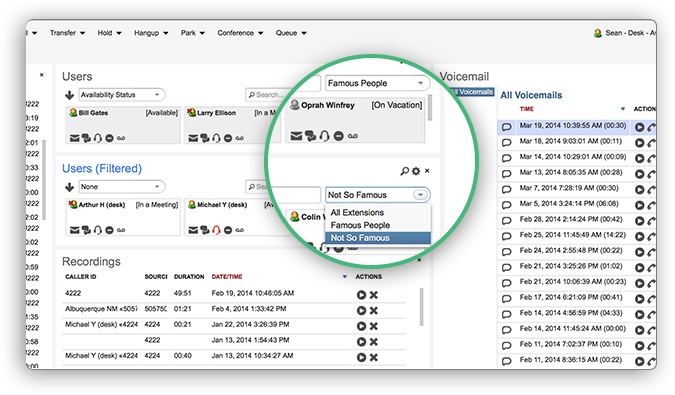
Task: Click Oprah Winfrey headset icon
Action: point(325,136)
